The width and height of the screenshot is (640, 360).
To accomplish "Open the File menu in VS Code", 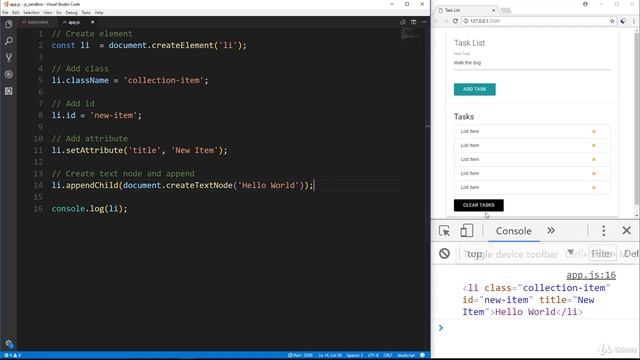I will pyautogui.click(x=5, y=13).
